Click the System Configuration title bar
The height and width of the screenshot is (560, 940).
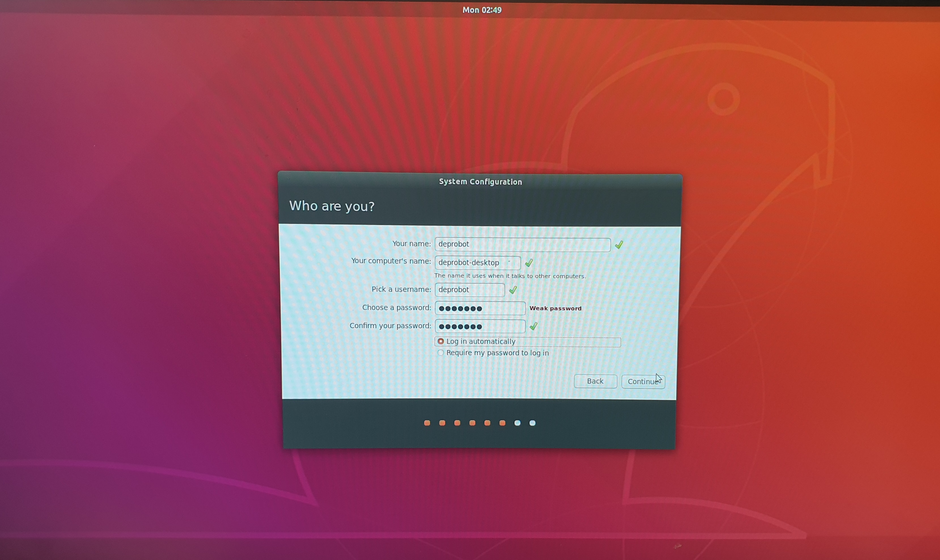480,182
